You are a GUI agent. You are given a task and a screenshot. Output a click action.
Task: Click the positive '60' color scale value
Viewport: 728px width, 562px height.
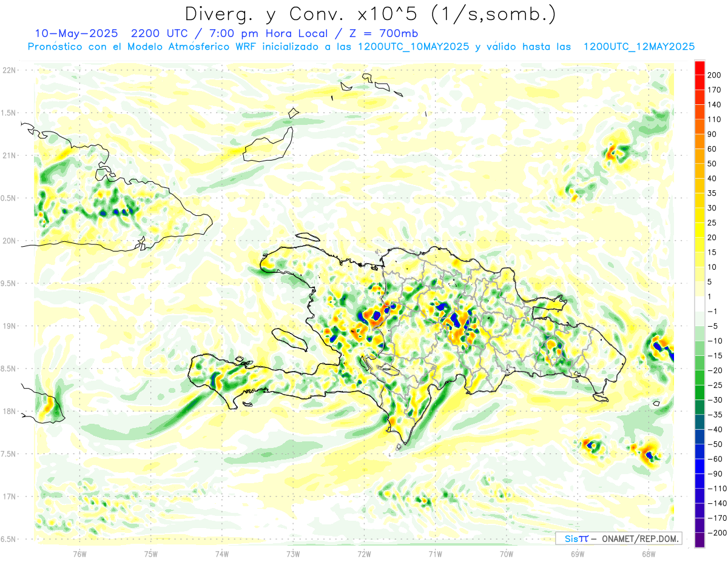click(713, 149)
